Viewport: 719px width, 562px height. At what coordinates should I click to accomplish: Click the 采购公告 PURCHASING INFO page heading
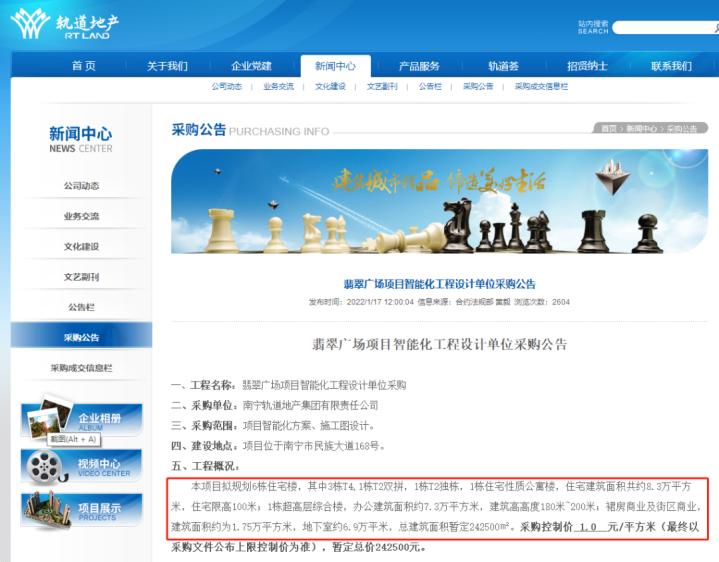pyautogui.click(x=250, y=130)
